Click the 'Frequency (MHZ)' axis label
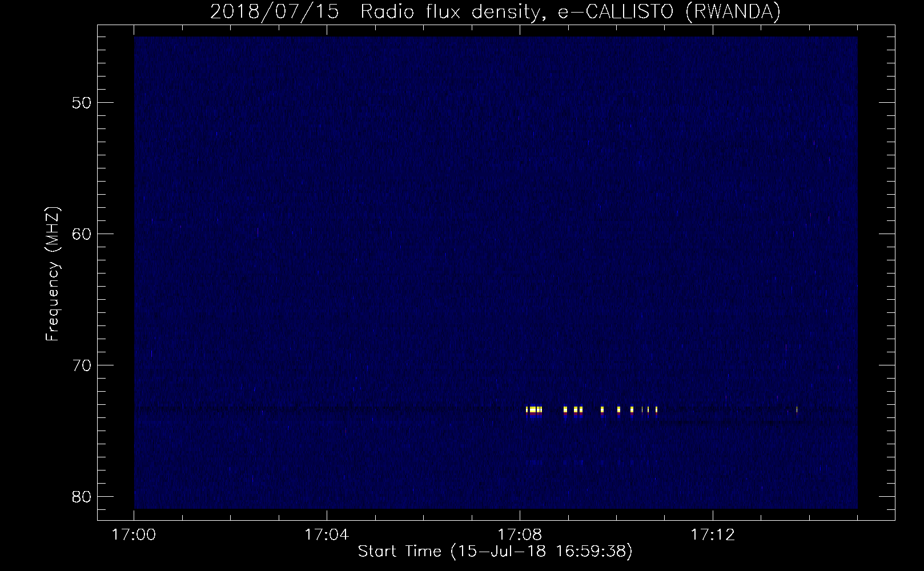924x571 pixels. click(53, 274)
